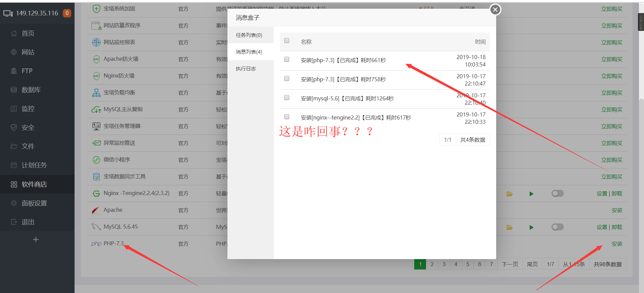The width and height of the screenshot is (644, 293).
Task: Click the 网站 globe icon in sidebar
Action: point(14,52)
